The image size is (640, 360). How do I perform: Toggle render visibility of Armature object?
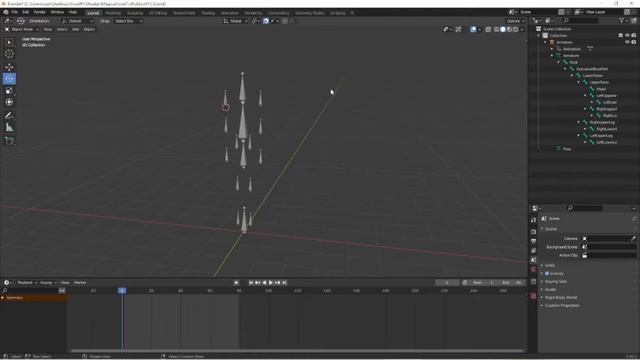633,42
